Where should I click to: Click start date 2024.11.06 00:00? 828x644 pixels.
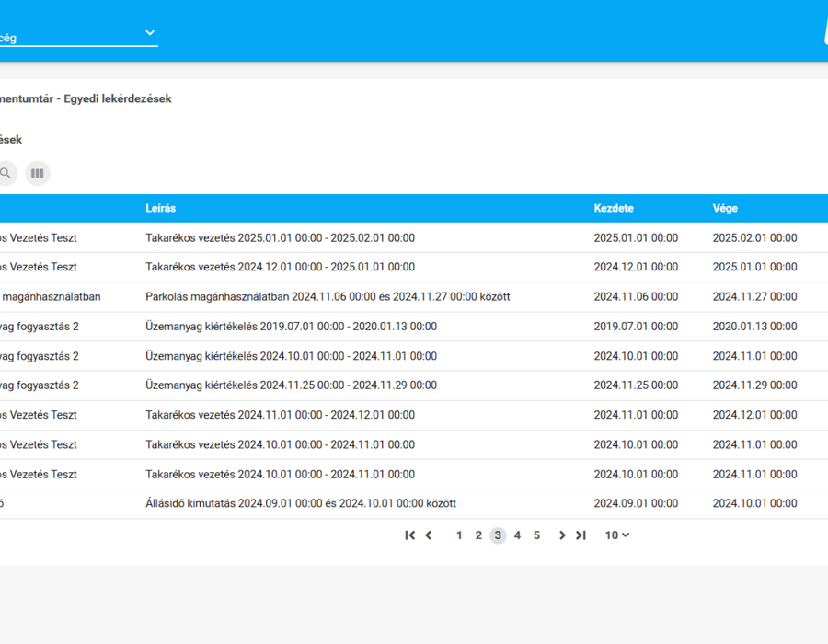[x=637, y=296]
